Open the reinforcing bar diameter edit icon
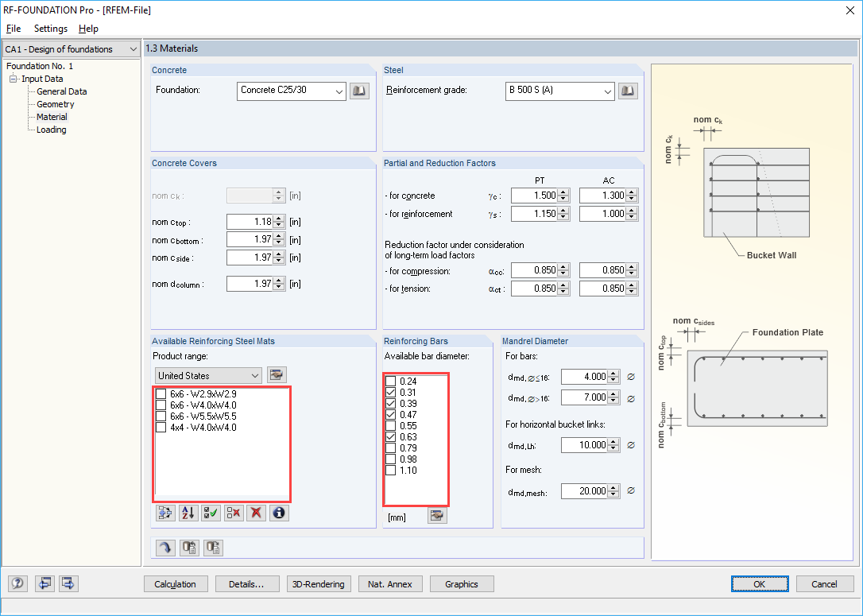 (437, 515)
